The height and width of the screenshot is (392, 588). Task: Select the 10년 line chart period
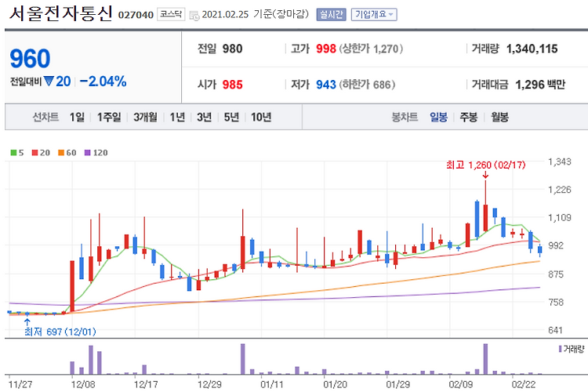(261, 118)
